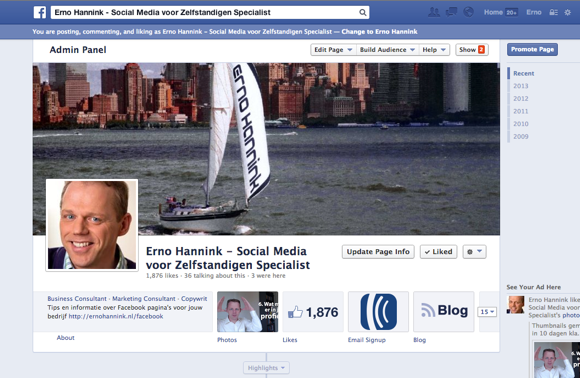580x378 pixels.
Task: Open the Build Audience dropdown
Action: coord(387,50)
